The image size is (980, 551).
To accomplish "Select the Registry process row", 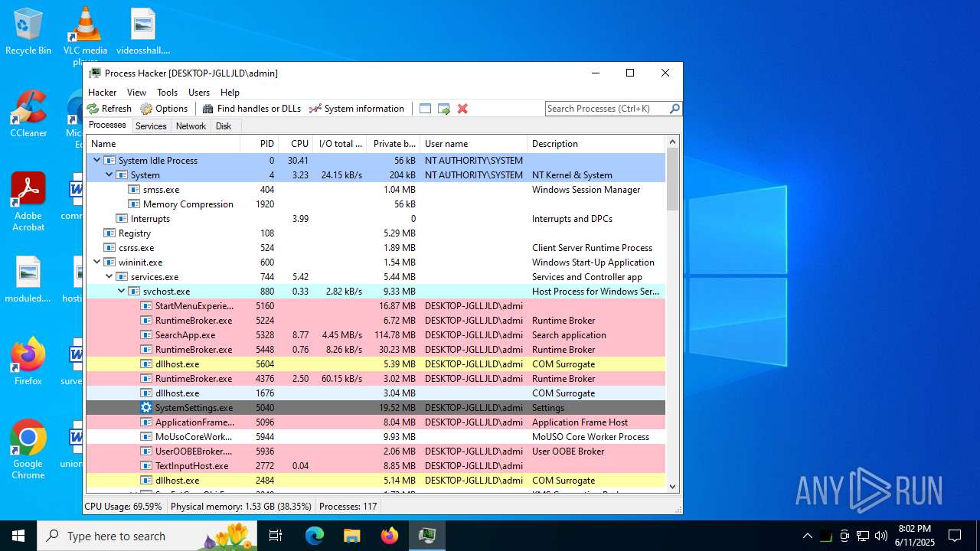I will click(376, 233).
